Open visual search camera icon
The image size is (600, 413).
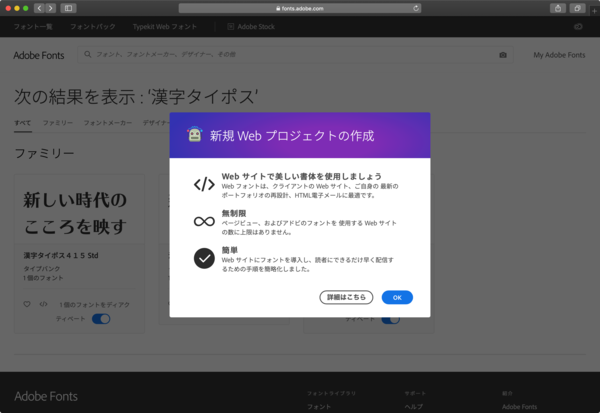point(503,55)
